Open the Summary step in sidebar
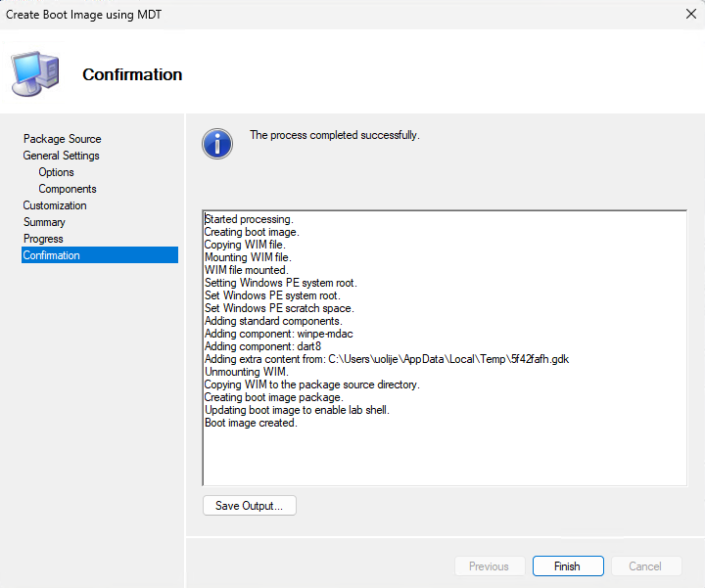This screenshot has height=588, width=705. click(44, 222)
